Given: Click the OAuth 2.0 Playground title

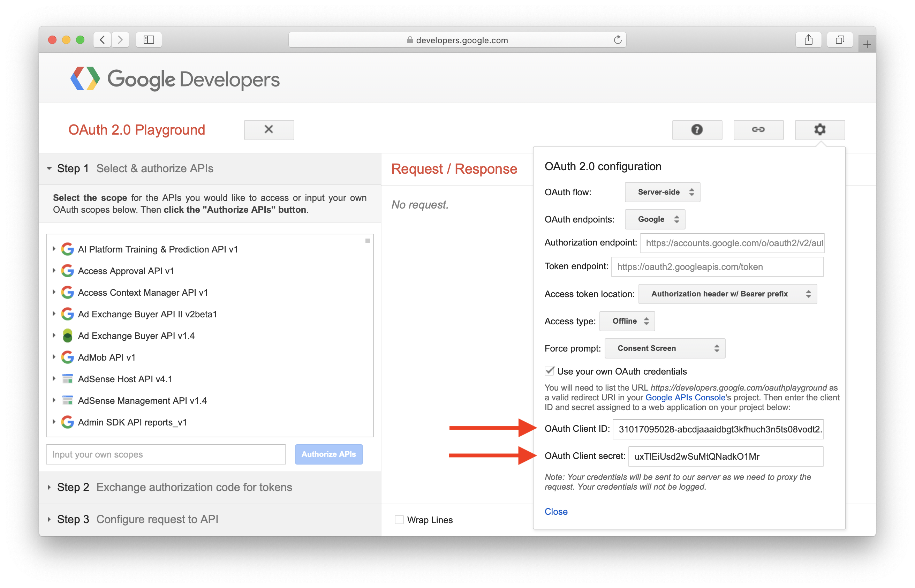Looking at the screenshot, I should point(137,130).
